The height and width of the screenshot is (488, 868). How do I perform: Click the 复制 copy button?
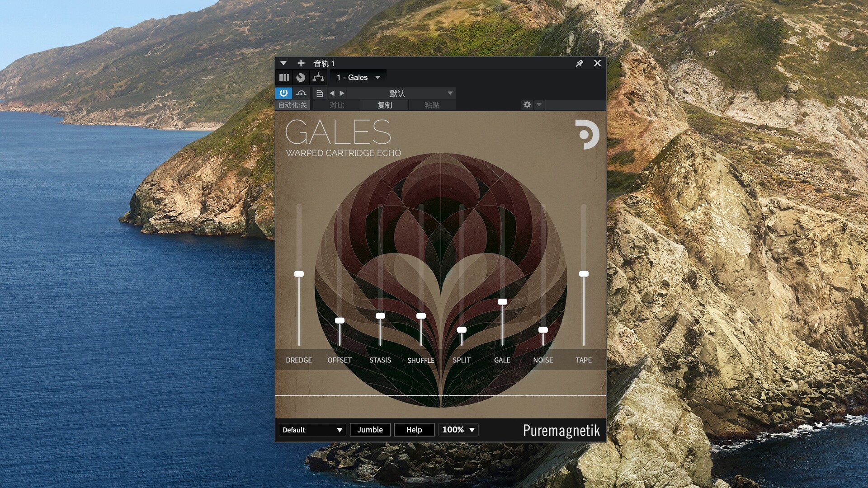coord(385,105)
